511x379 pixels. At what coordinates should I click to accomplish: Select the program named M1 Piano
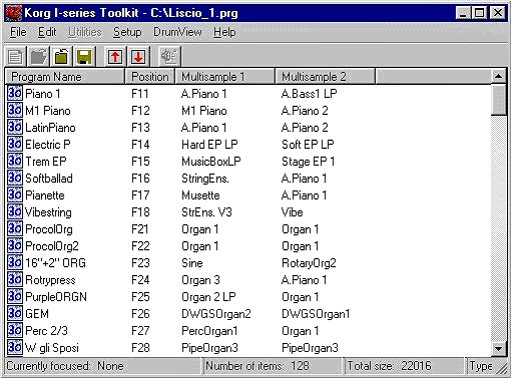(x=48, y=111)
